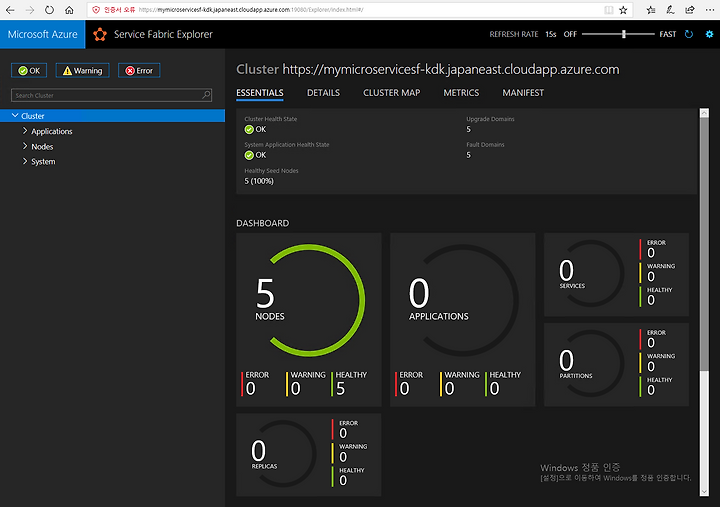Expand the Nodes tree node

[25, 146]
